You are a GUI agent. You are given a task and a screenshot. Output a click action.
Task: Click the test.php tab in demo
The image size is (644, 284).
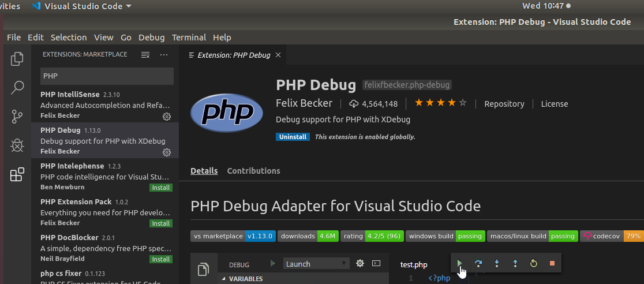(x=414, y=265)
